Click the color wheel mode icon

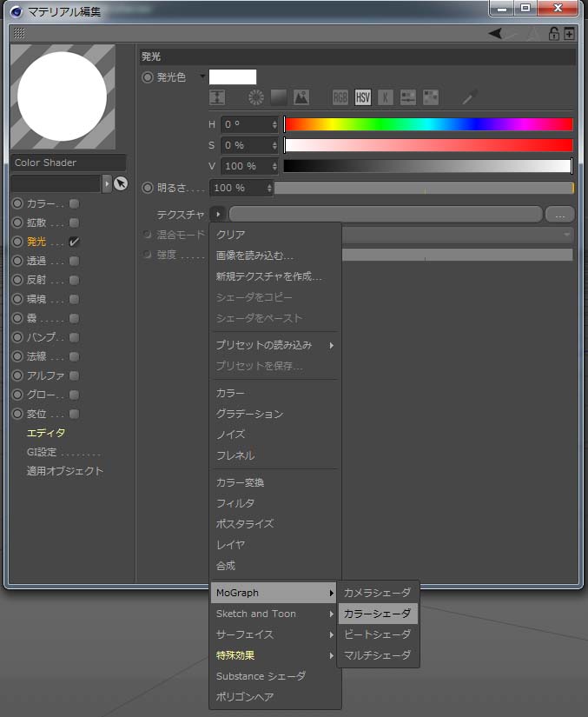click(256, 97)
